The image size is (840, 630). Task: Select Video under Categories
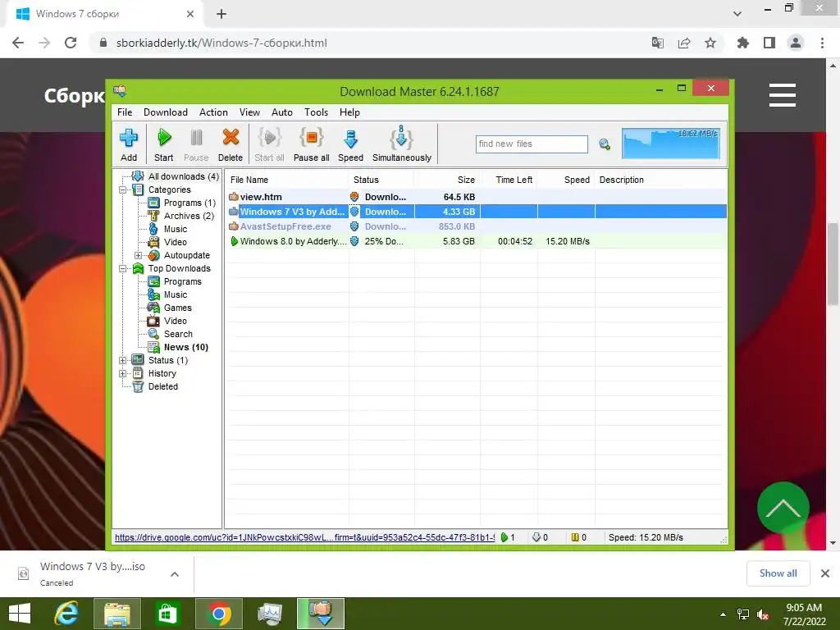[176, 242]
